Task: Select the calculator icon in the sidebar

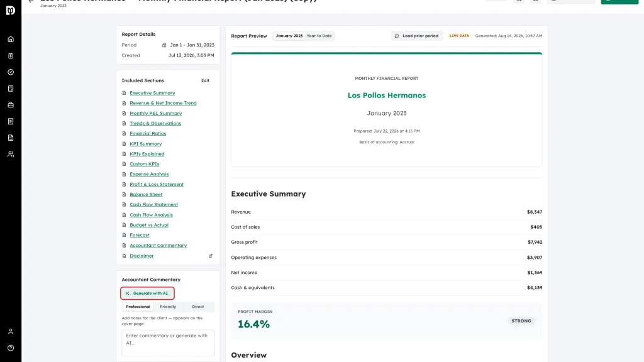Action: [11, 89]
